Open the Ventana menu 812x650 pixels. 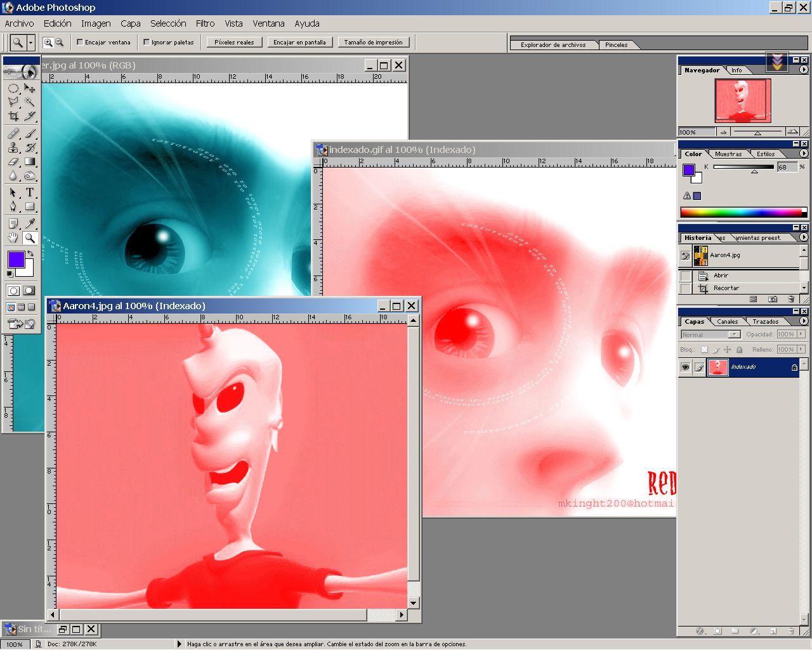point(268,23)
